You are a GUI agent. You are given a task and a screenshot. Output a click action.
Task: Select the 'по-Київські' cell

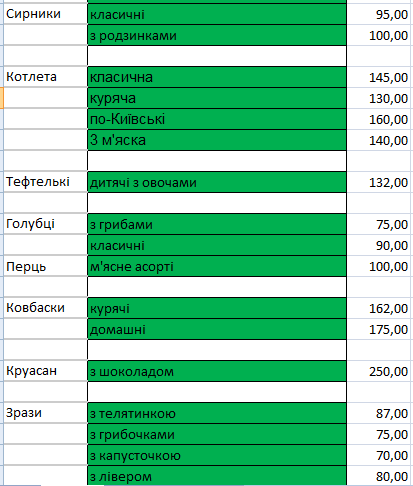[217, 119]
